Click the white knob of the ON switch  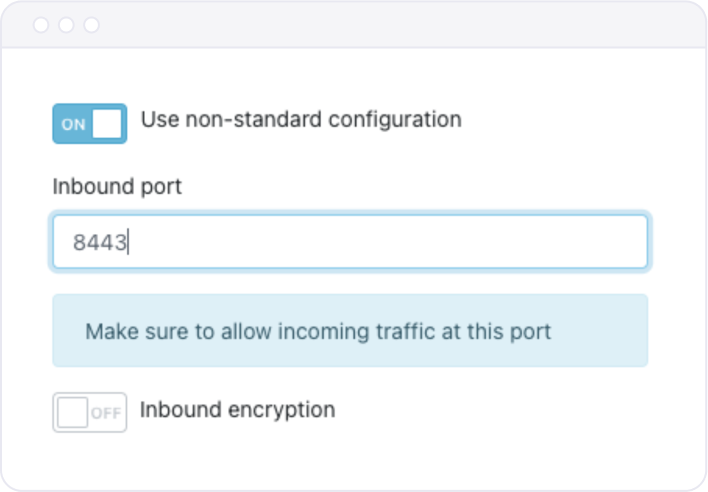(x=107, y=124)
